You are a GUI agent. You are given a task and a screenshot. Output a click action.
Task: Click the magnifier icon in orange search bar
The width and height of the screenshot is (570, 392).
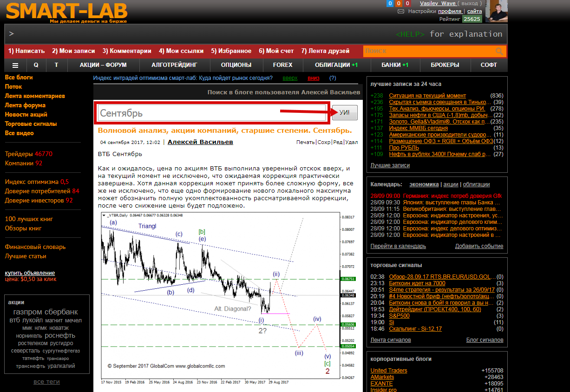(x=499, y=51)
